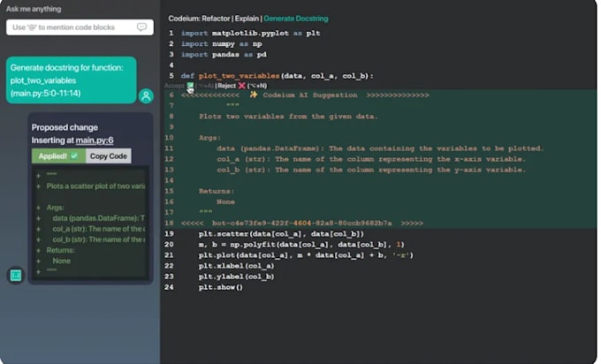Viewport: 601px width, 364px height.
Task: Click the Generate docstring chat message bubble
Action: (x=71, y=80)
